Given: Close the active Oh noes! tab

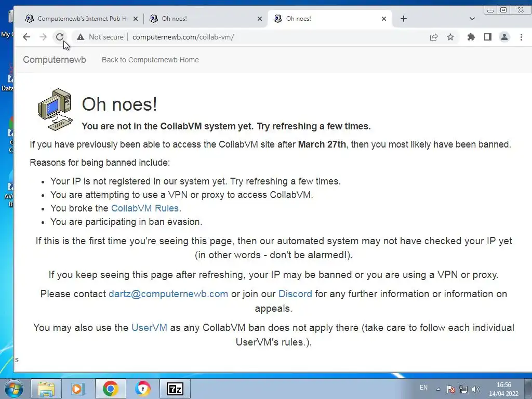Looking at the screenshot, I should (x=384, y=19).
